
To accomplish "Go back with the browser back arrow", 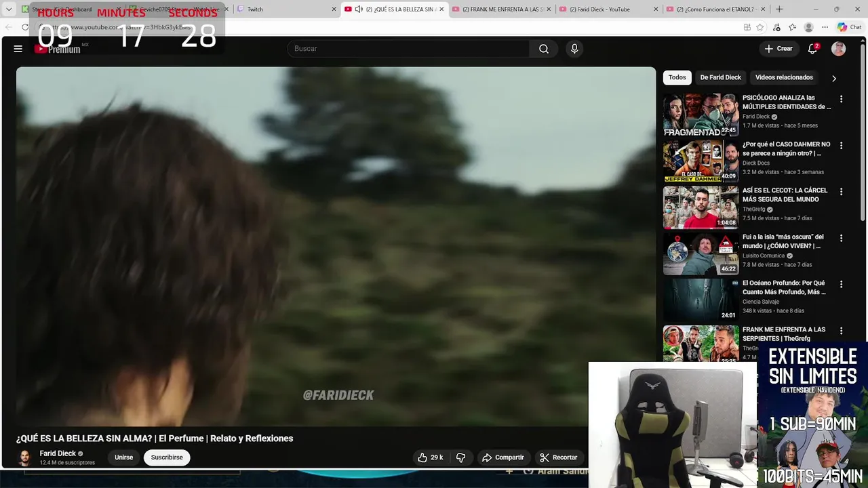I will [8, 27].
